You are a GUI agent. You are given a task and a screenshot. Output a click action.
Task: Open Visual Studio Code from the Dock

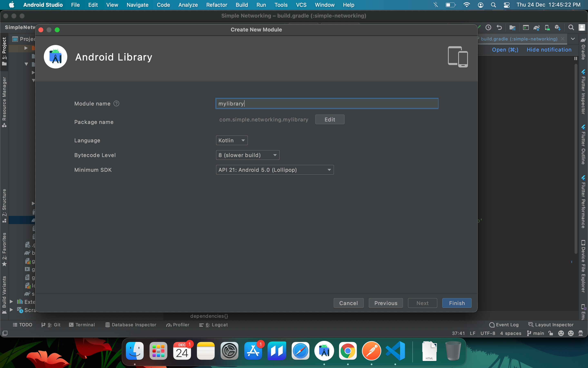[x=395, y=351]
